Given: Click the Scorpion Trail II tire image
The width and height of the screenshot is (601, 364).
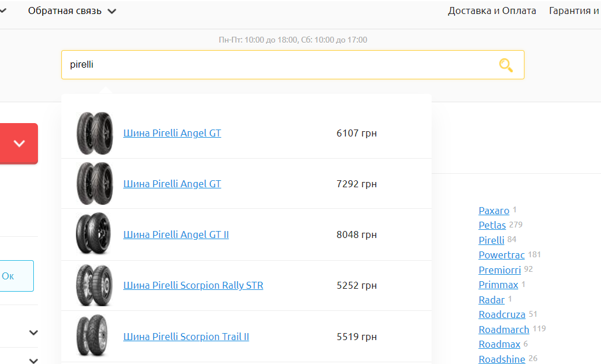Looking at the screenshot, I should click(93, 337).
